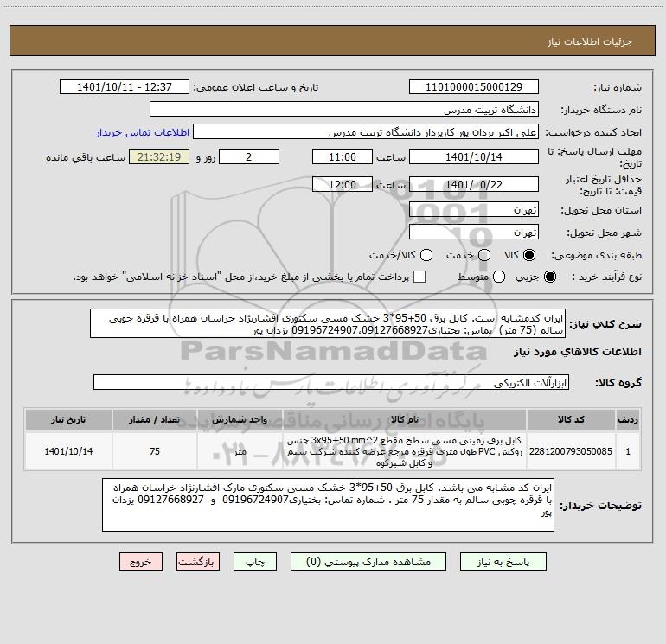The width and height of the screenshot is (666, 644).
Task: Click response deadline date 1401/10/14 field
Action: point(474,156)
